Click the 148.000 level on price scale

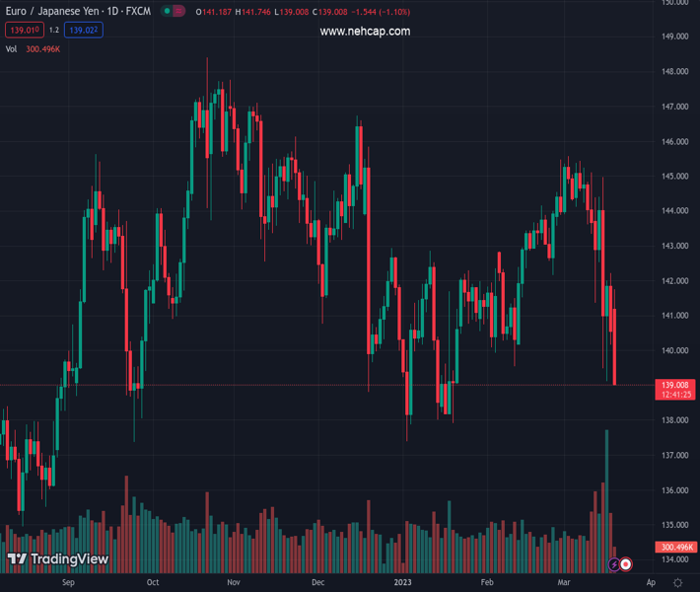675,72
